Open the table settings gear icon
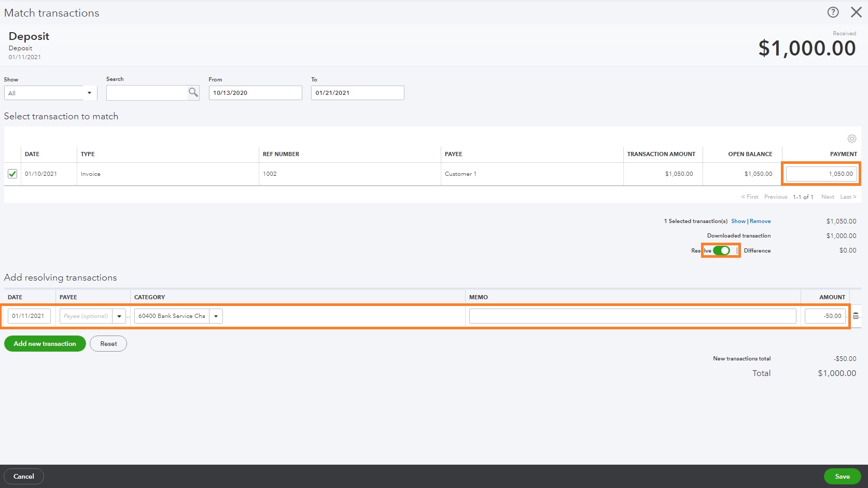 coord(851,138)
